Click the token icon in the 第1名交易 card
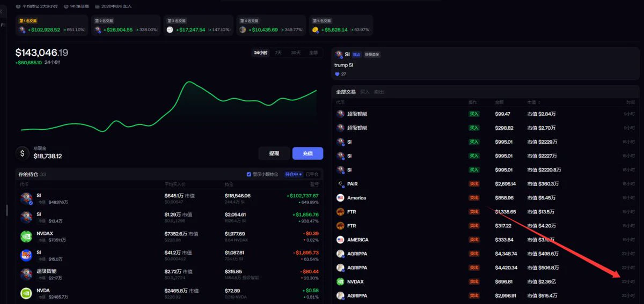644x304 pixels. pyautogui.click(x=22, y=29)
